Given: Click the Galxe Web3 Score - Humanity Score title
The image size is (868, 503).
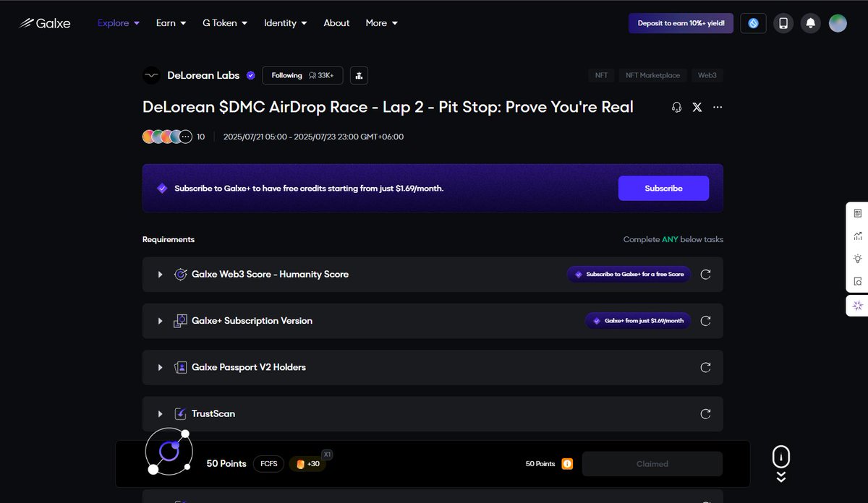Looking at the screenshot, I should [270, 275].
